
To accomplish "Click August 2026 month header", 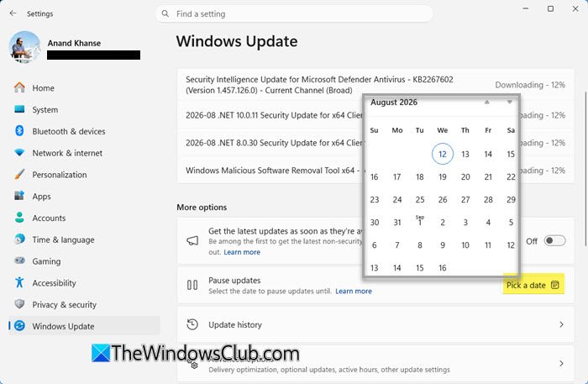I will tap(394, 102).
